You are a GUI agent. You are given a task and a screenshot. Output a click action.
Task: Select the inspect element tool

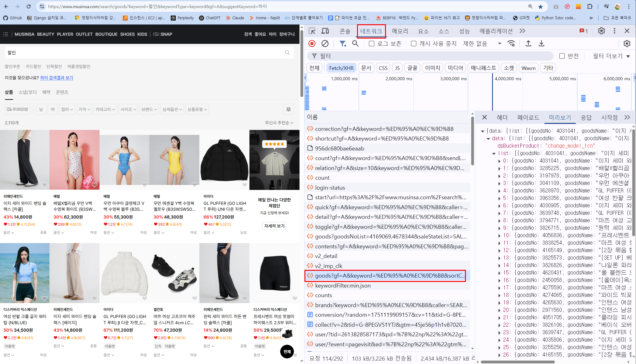tap(312, 31)
